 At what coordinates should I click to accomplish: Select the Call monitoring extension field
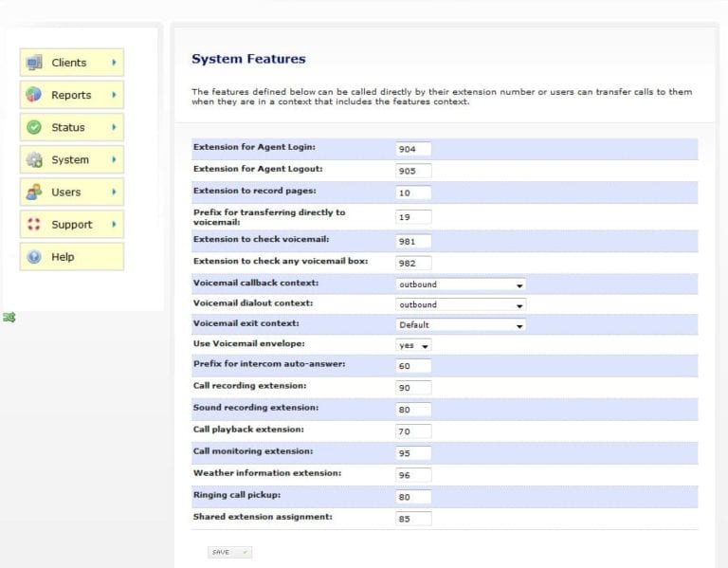click(x=413, y=453)
